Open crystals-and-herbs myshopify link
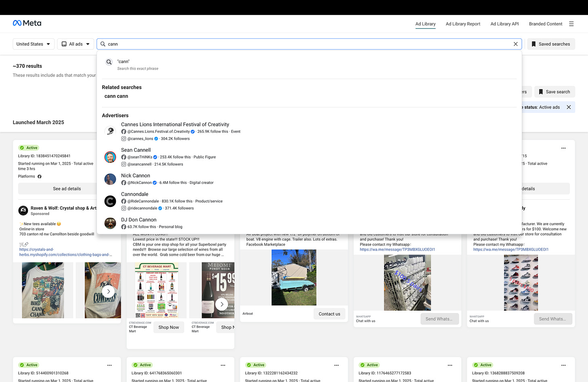The image size is (588, 382). click(x=65, y=252)
